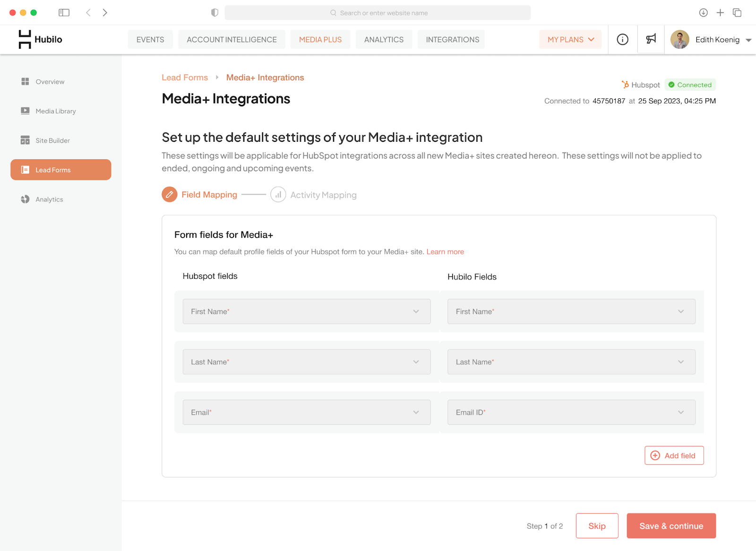Select Analytics in the sidebar
756x551 pixels.
coord(61,199)
